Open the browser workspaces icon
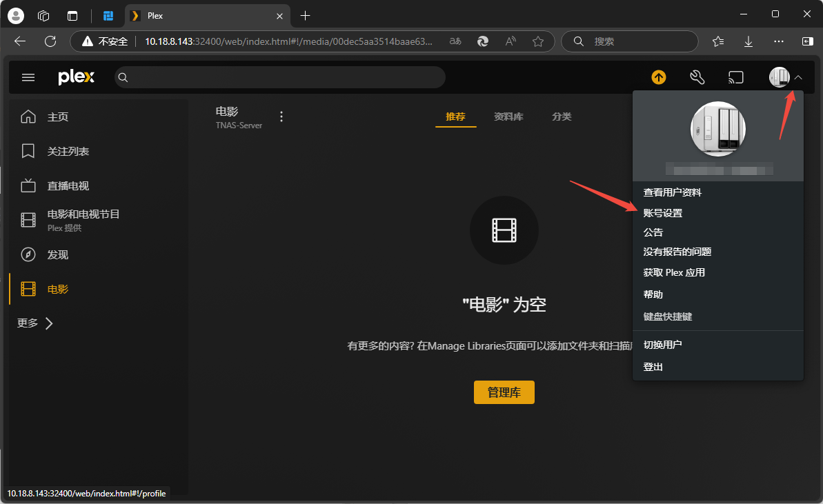This screenshot has width=823, height=504. [43, 16]
